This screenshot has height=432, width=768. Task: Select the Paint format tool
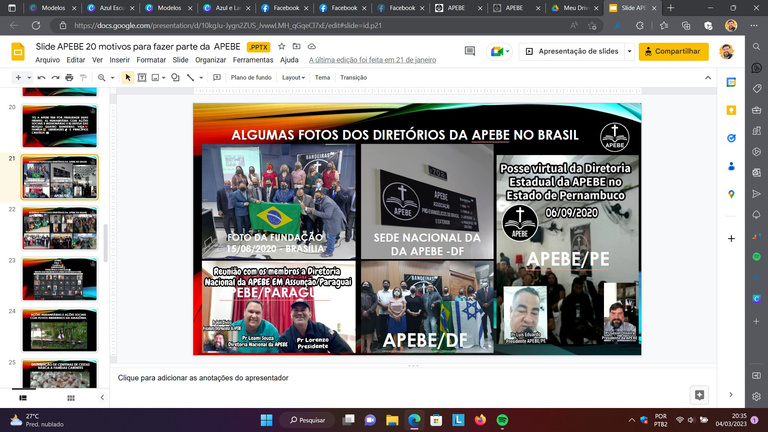(83, 77)
